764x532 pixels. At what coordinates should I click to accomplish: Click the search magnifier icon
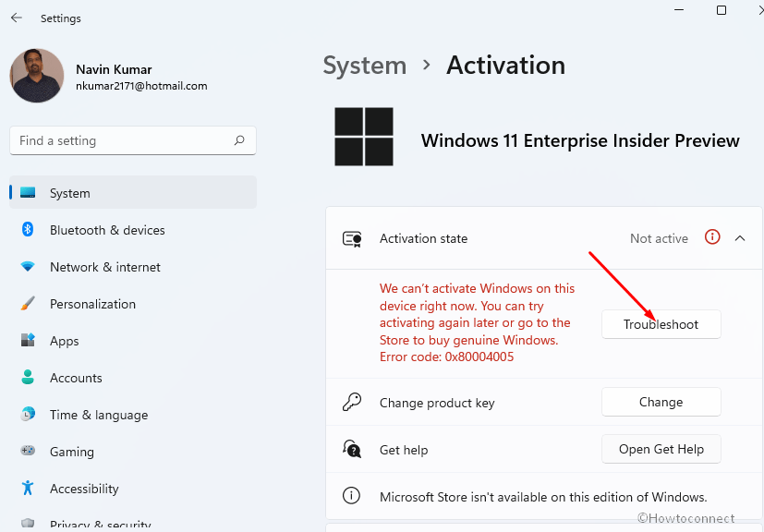pos(239,140)
